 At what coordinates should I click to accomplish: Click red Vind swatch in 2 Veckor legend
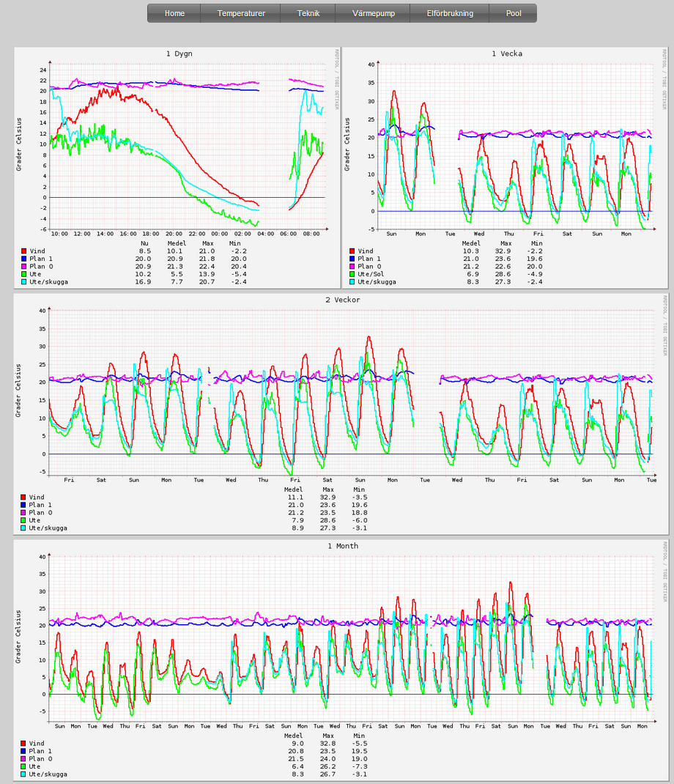(x=24, y=498)
